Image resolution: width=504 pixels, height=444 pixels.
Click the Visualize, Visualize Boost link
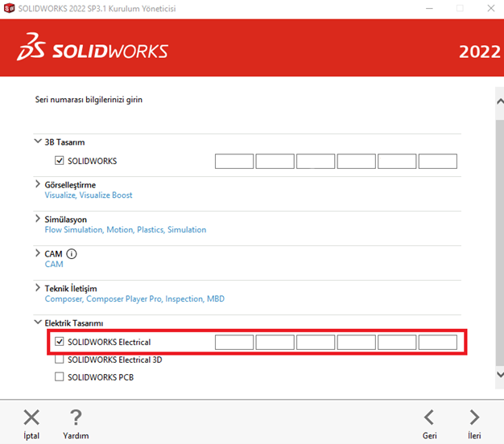click(x=89, y=195)
